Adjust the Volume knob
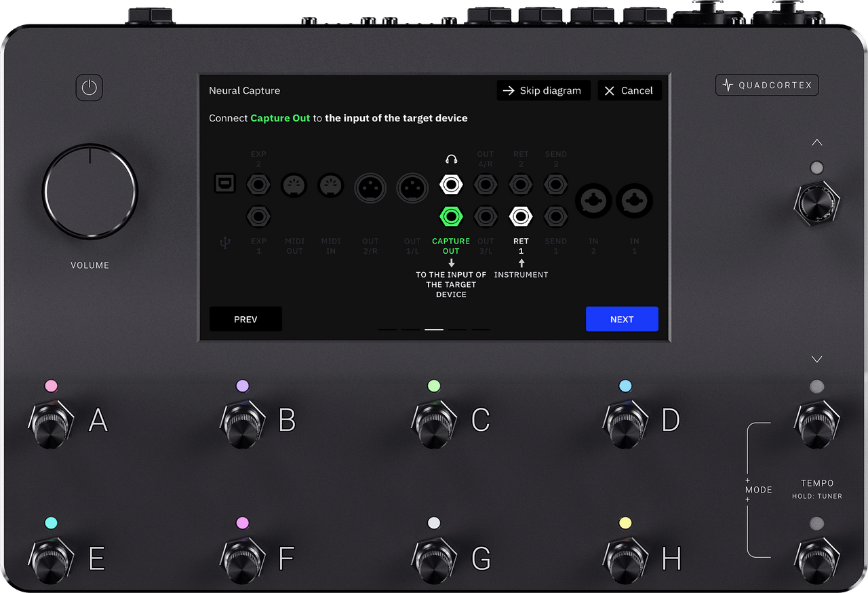 coord(89,191)
